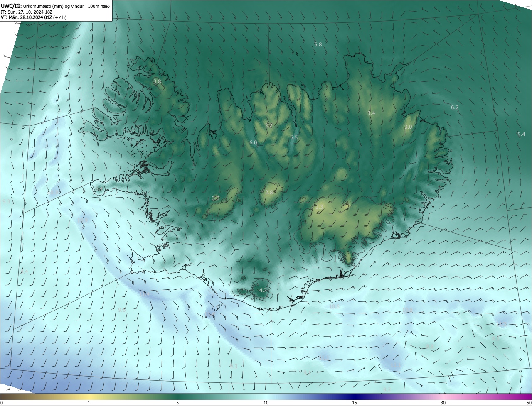532x406 pixels.
Task: Click the 5.4 value near the right map edge
Action: pyautogui.click(x=521, y=134)
